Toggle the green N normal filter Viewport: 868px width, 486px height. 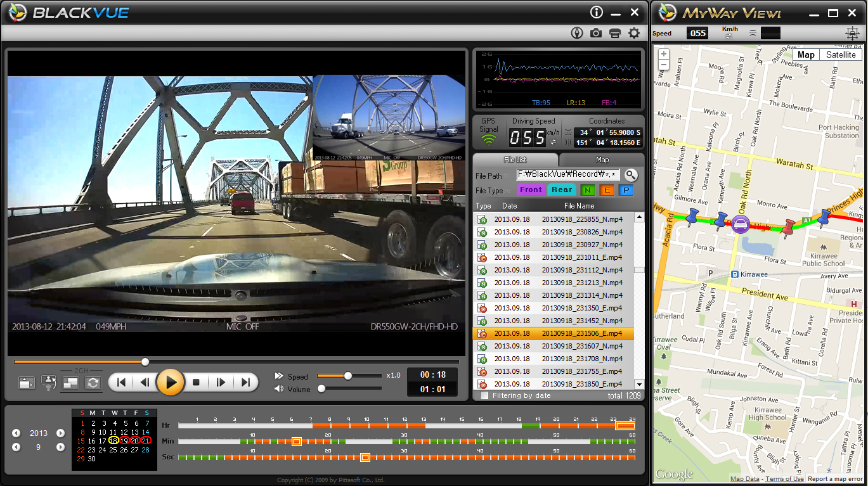pyautogui.click(x=588, y=190)
